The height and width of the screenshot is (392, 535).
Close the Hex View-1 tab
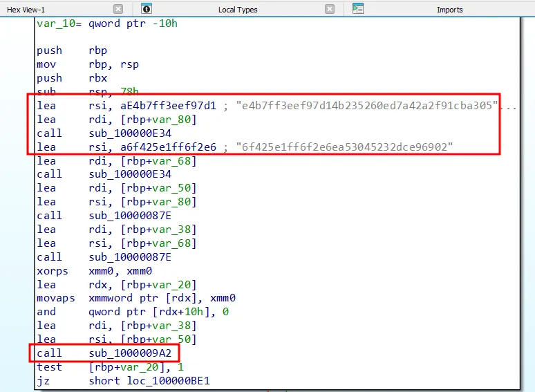118,9
